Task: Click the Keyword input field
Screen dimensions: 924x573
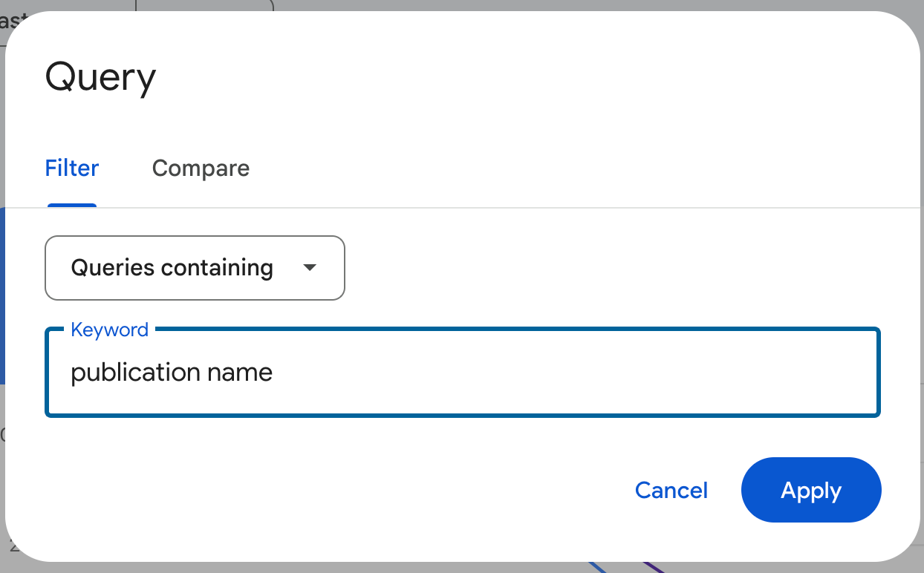Action: 463,373
